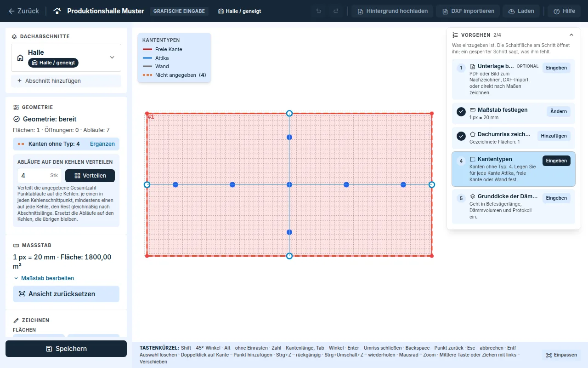Click the Freie Kante red legend swatch
This screenshot has width=588, height=368.
coord(147,49)
